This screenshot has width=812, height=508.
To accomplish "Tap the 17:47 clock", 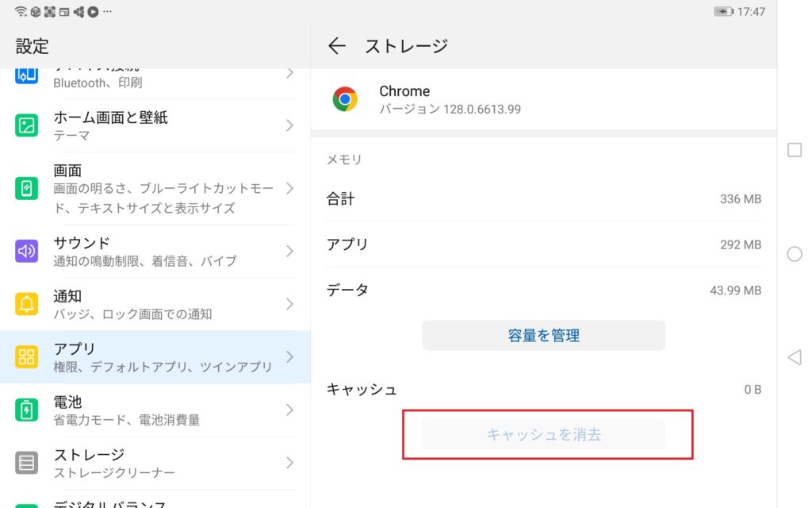I will (751, 11).
